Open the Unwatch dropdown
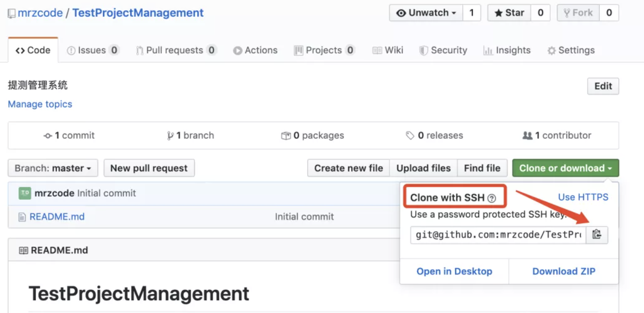The height and width of the screenshot is (313, 644). click(426, 13)
